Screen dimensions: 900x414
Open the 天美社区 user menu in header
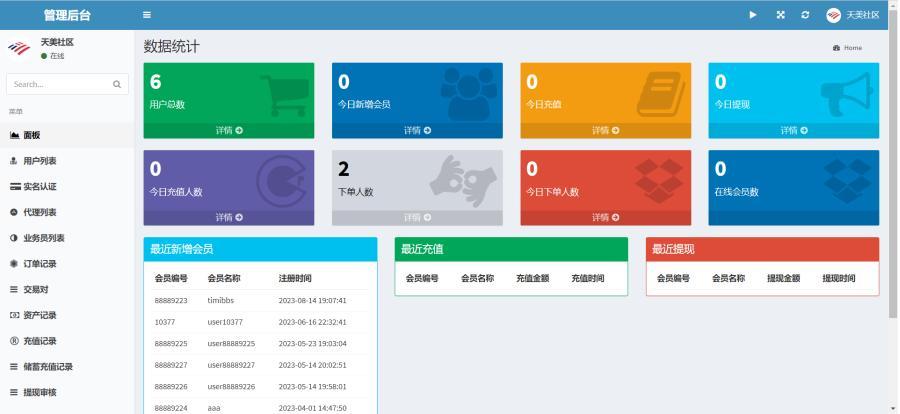point(853,15)
